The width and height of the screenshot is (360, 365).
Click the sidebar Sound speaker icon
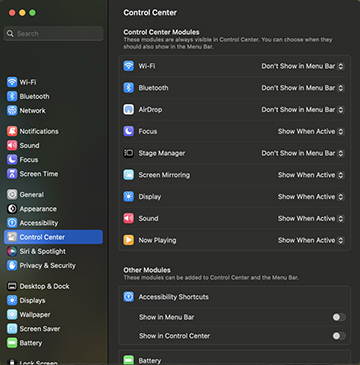[x=12, y=146]
